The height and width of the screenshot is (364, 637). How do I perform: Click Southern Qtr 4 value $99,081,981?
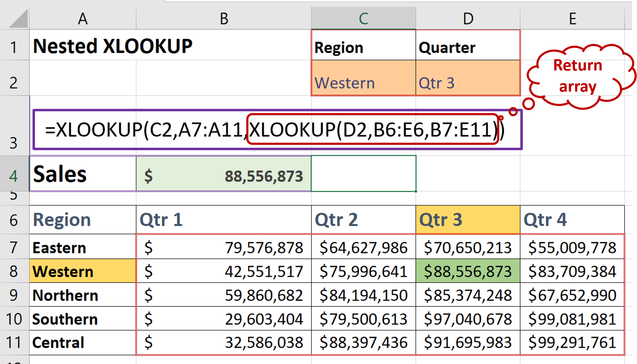572,319
